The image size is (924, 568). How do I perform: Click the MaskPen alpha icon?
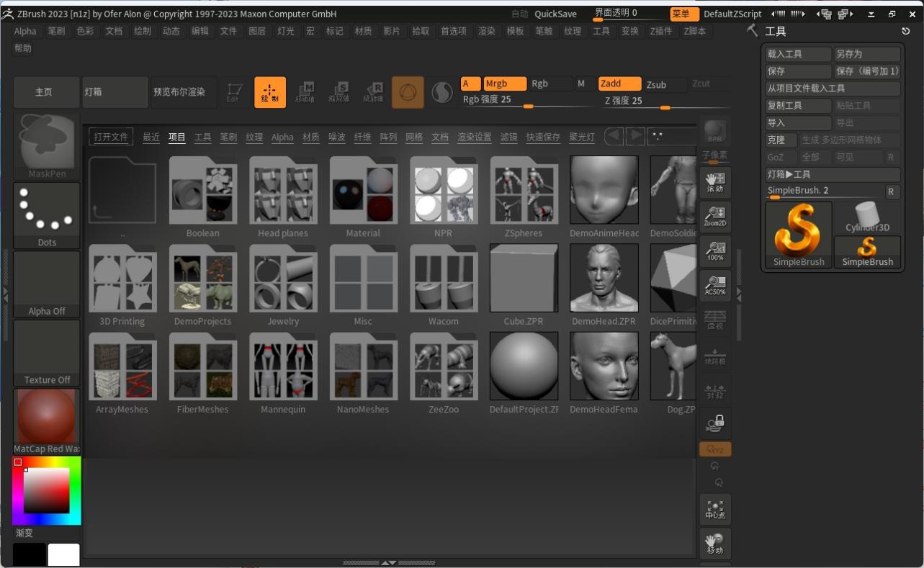click(x=46, y=142)
